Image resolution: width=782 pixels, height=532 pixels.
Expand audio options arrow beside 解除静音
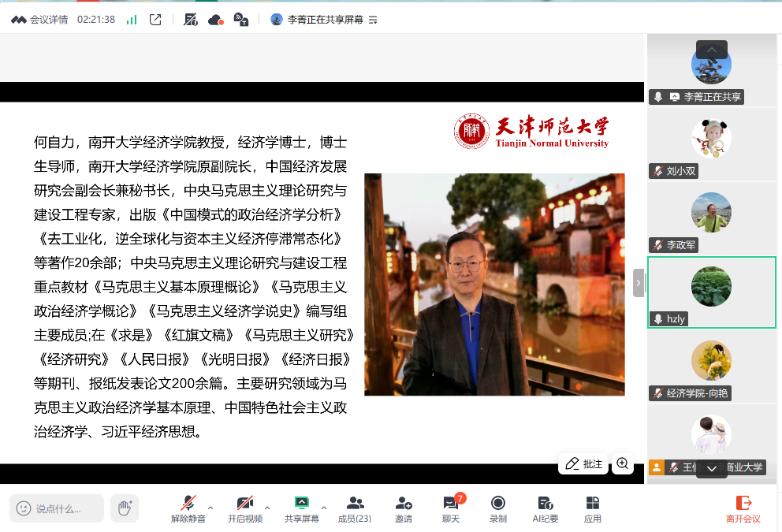pyautogui.click(x=210, y=508)
